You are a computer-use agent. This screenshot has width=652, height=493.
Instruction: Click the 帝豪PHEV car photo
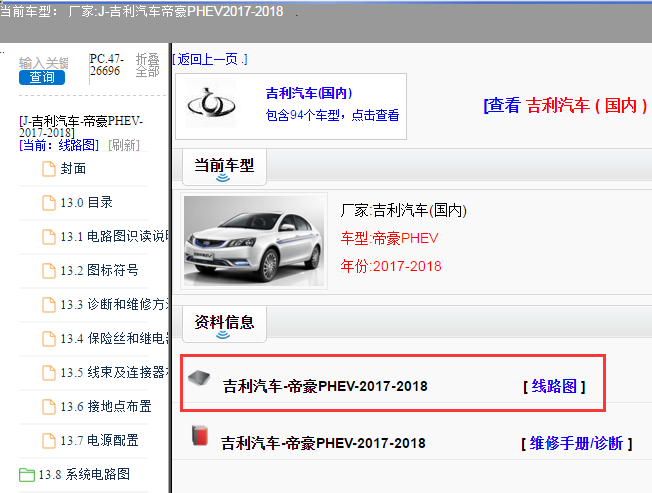(x=254, y=241)
